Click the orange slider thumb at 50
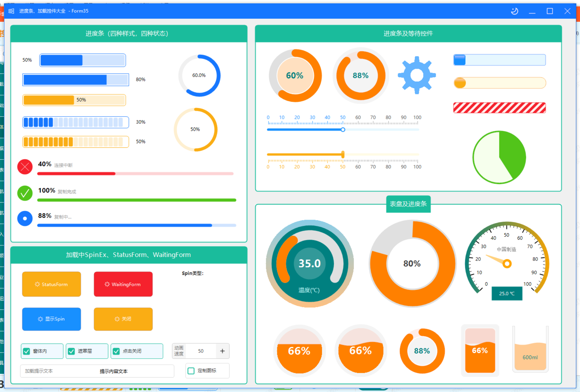This screenshot has width=580, height=392. [343, 154]
